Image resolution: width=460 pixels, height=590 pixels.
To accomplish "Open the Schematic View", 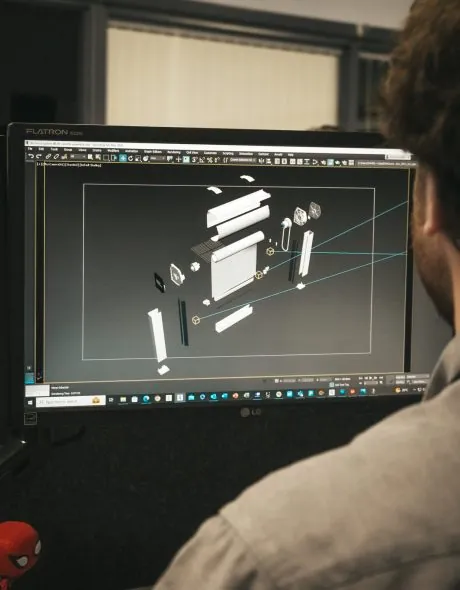I will (x=307, y=162).
